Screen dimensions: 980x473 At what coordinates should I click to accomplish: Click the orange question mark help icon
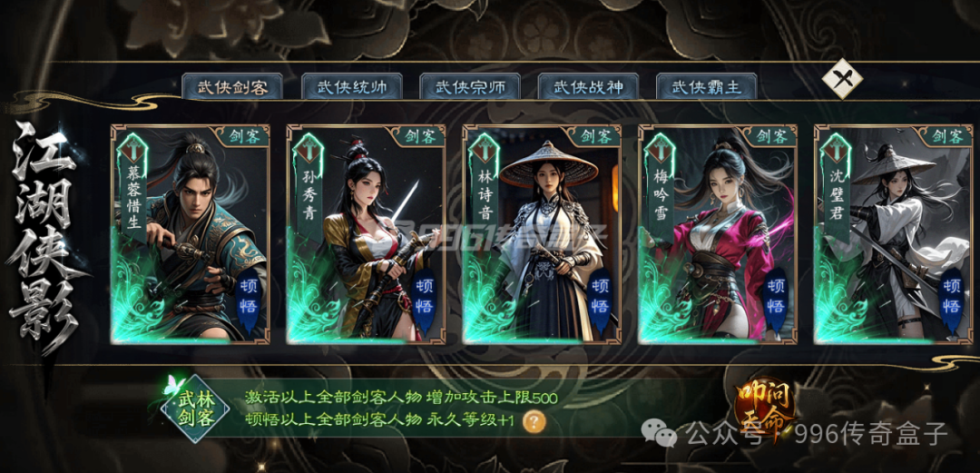pyautogui.click(x=534, y=422)
